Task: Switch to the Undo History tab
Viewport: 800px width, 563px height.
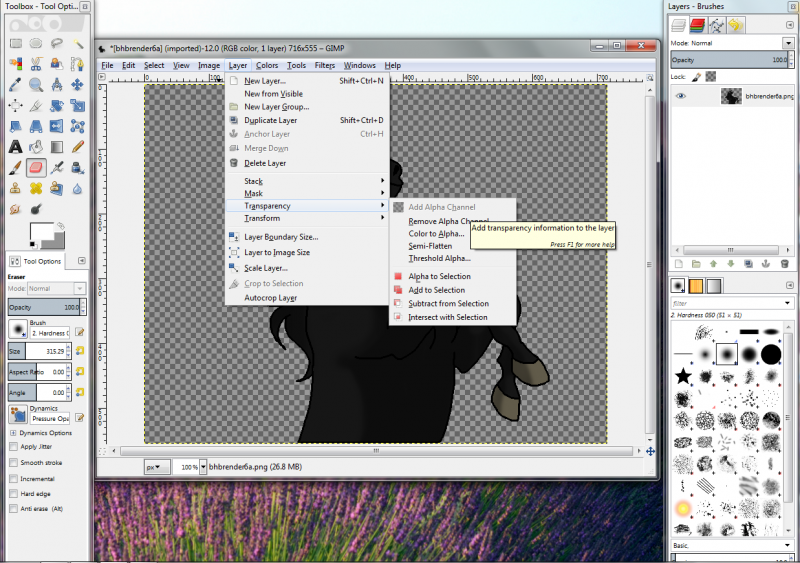Action: click(x=735, y=25)
